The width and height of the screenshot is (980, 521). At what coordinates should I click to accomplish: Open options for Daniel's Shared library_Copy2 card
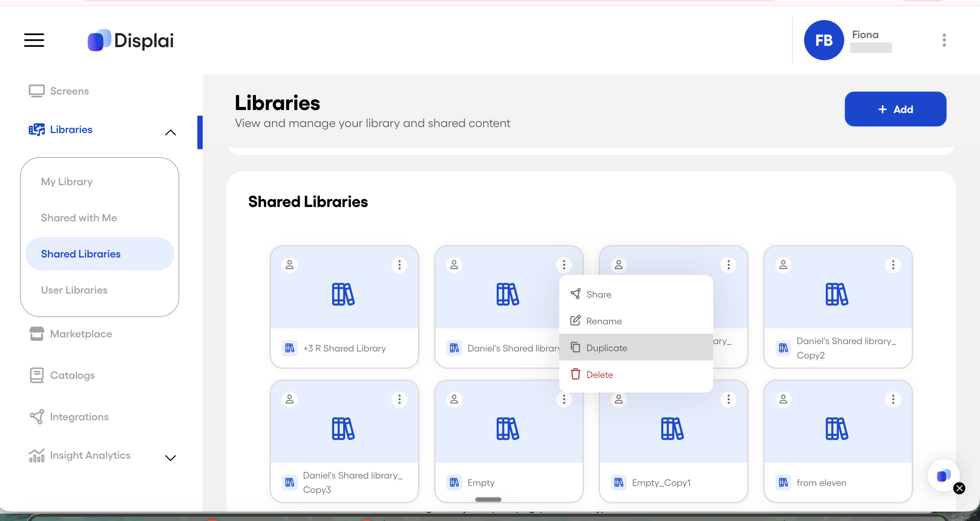[893, 265]
